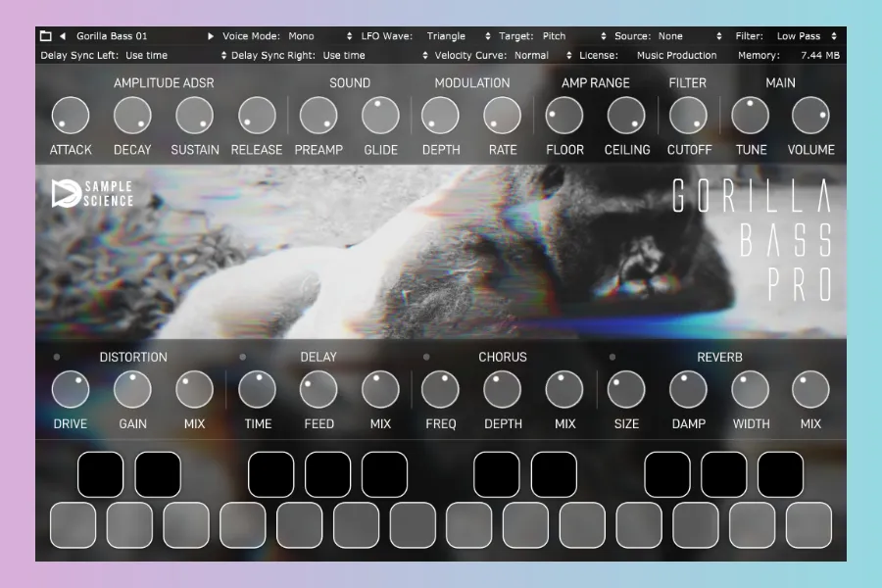The width and height of the screenshot is (882, 588).
Task: Click the GLIDE knob
Action: coord(380,116)
